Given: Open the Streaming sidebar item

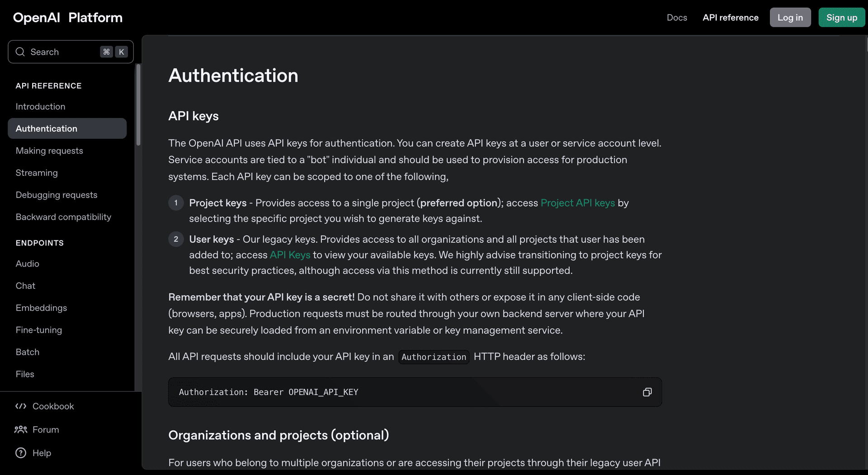Looking at the screenshot, I should point(37,173).
